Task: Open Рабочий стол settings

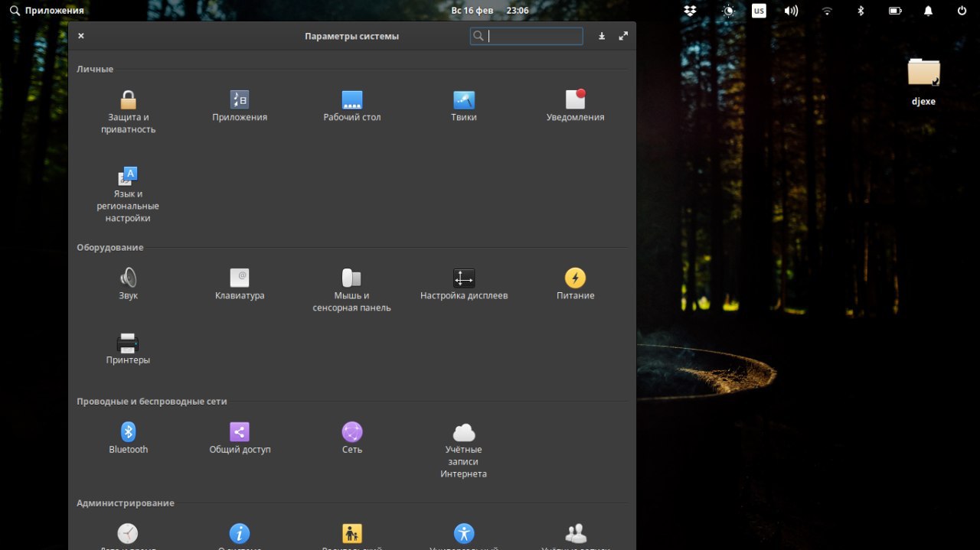Action: 352,106
